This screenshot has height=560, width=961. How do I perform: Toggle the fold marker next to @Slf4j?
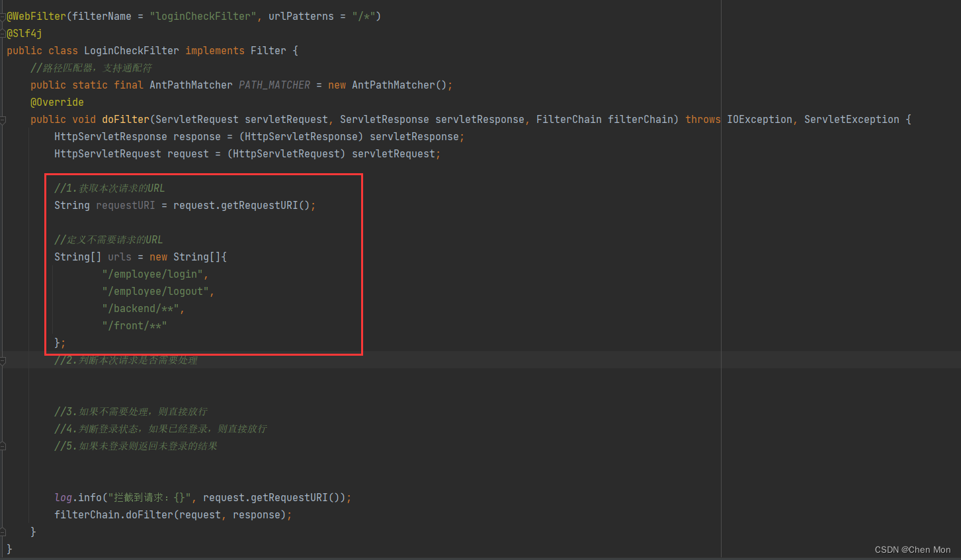point(3,33)
